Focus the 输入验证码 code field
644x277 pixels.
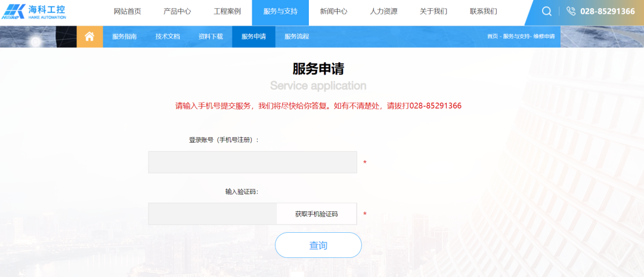212,214
